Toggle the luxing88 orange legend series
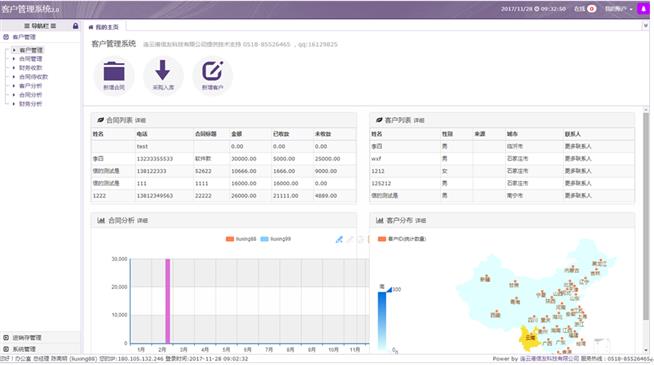The width and height of the screenshot is (654, 365). point(241,239)
